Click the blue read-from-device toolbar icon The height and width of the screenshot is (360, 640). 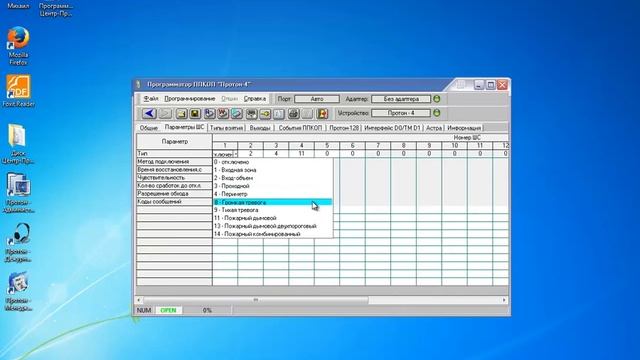point(209,113)
